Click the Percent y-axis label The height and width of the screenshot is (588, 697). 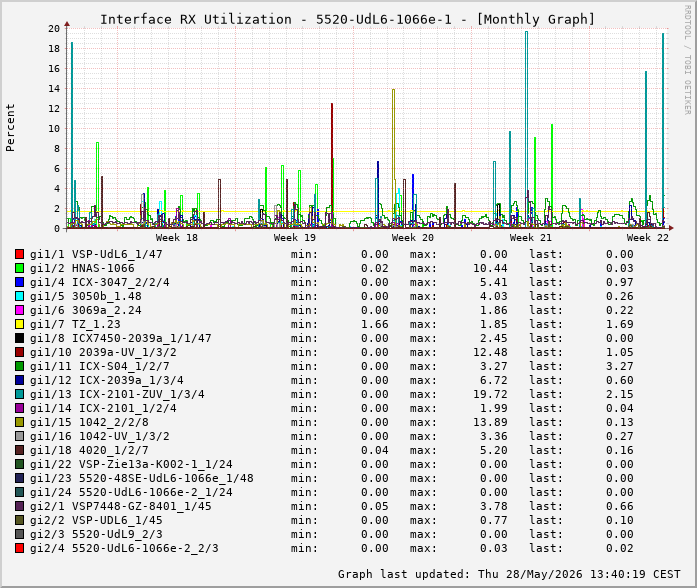(10, 128)
